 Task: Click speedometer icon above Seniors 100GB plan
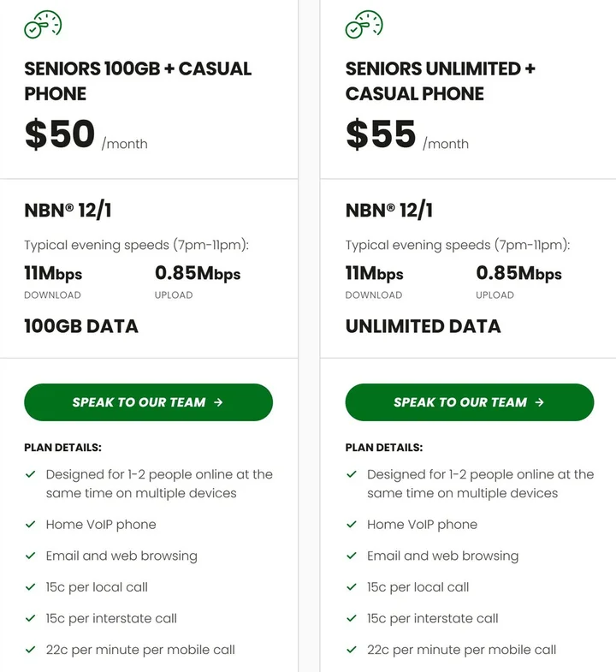[x=43, y=25]
